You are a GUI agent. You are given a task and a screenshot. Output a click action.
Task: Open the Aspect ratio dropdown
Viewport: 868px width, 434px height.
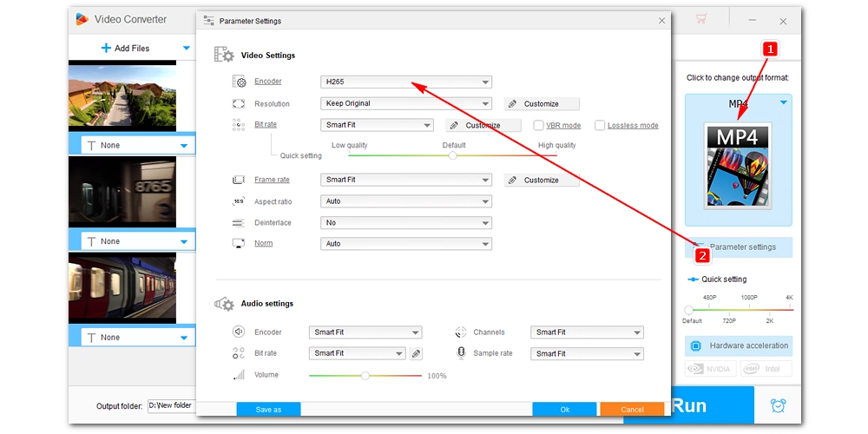pos(405,201)
